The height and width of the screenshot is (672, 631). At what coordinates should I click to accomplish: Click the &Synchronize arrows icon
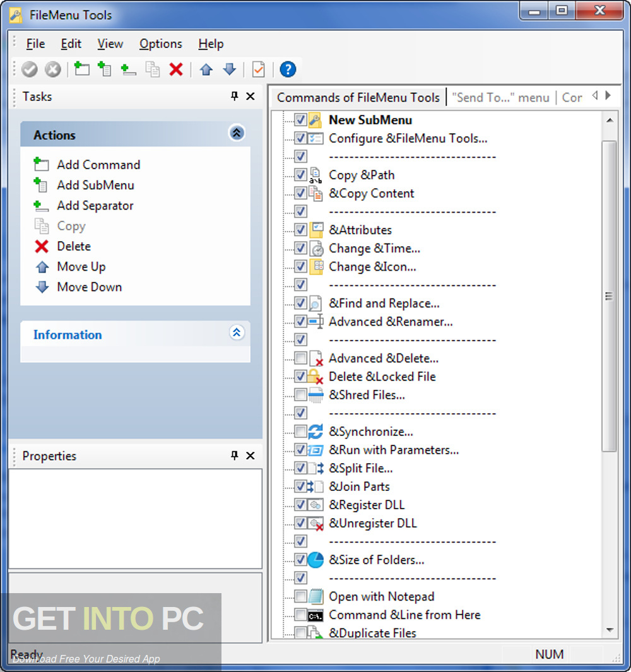tap(315, 432)
